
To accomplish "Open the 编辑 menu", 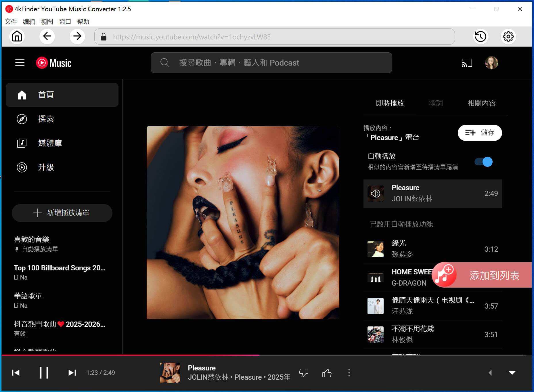I will [x=29, y=22].
